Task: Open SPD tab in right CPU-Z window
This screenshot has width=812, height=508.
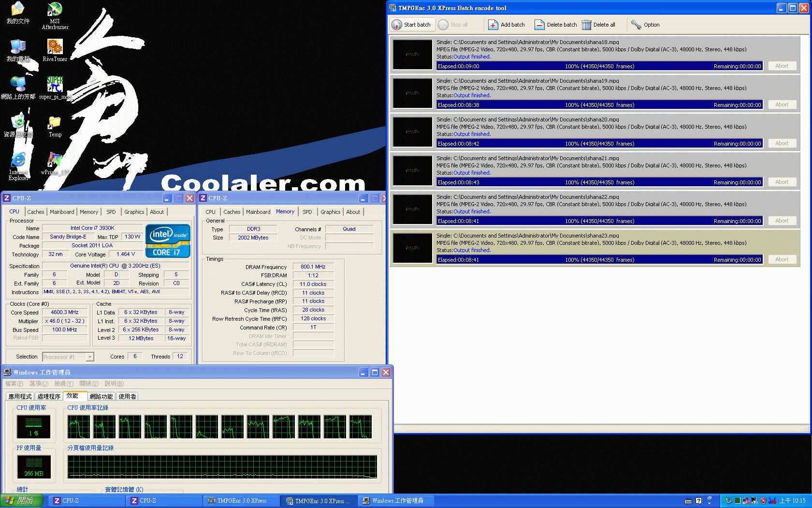Action: point(307,212)
